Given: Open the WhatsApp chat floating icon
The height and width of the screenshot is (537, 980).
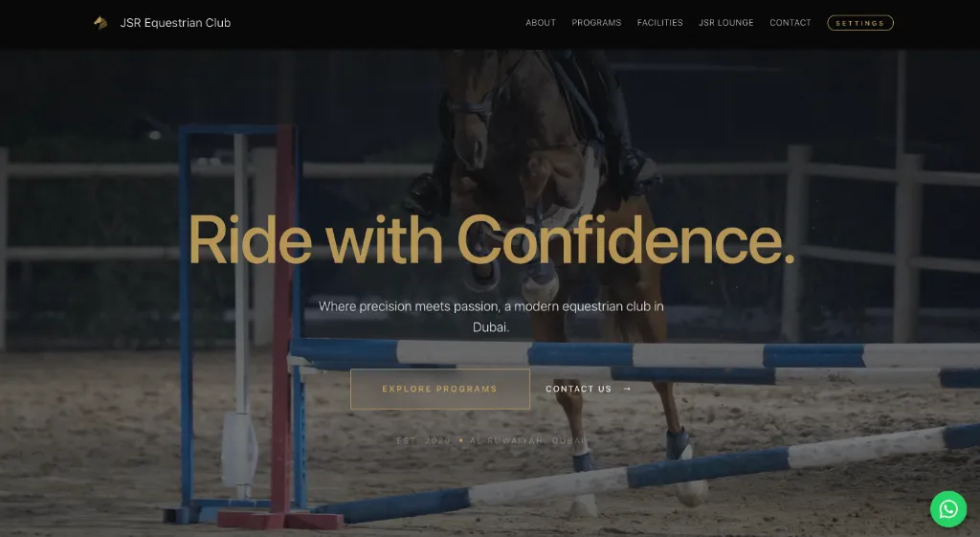Looking at the screenshot, I should pos(948,509).
